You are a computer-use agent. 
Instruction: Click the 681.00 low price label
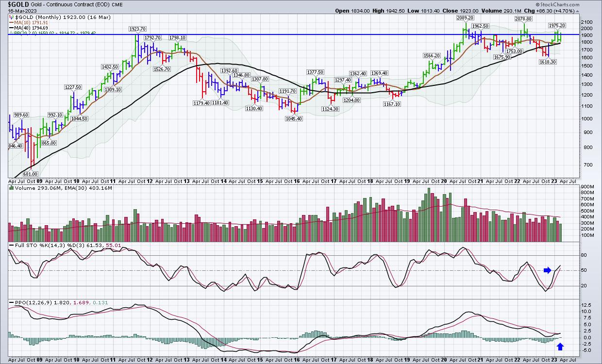(31, 174)
